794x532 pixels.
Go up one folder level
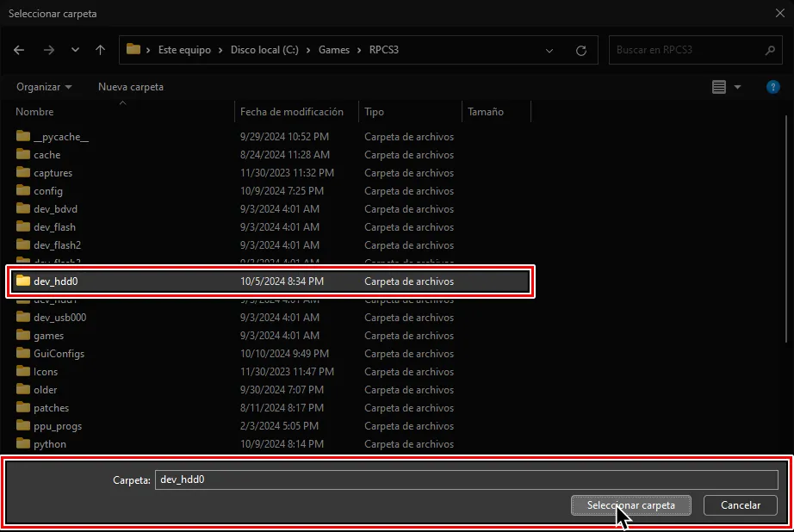pos(100,50)
